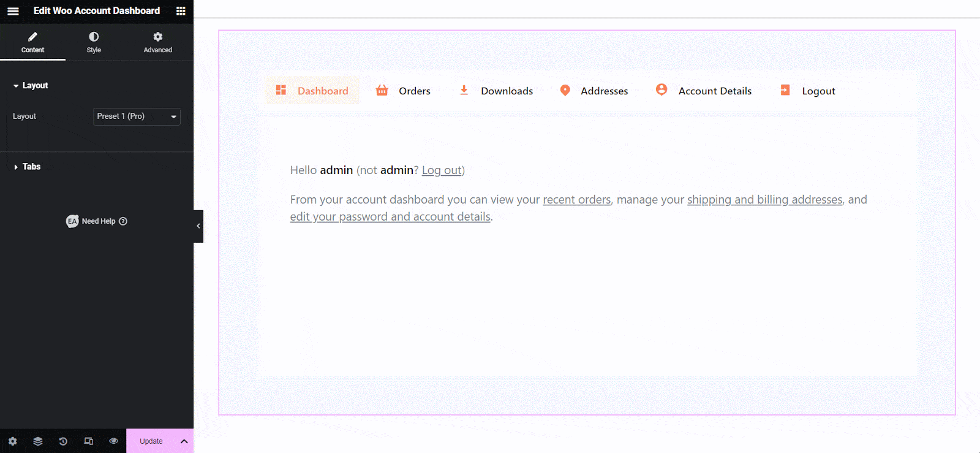Select the Account Details tab
This screenshot has height=453, width=980.
pos(703,91)
